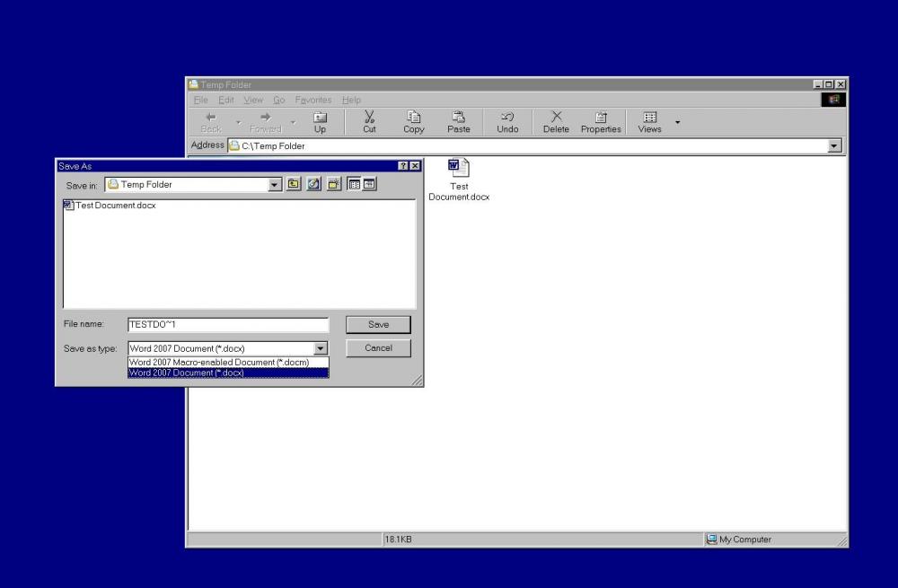Select Word 2007 Document (*.docx) list option
This screenshot has height=588, width=898.
pyautogui.click(x=187, y=373)
